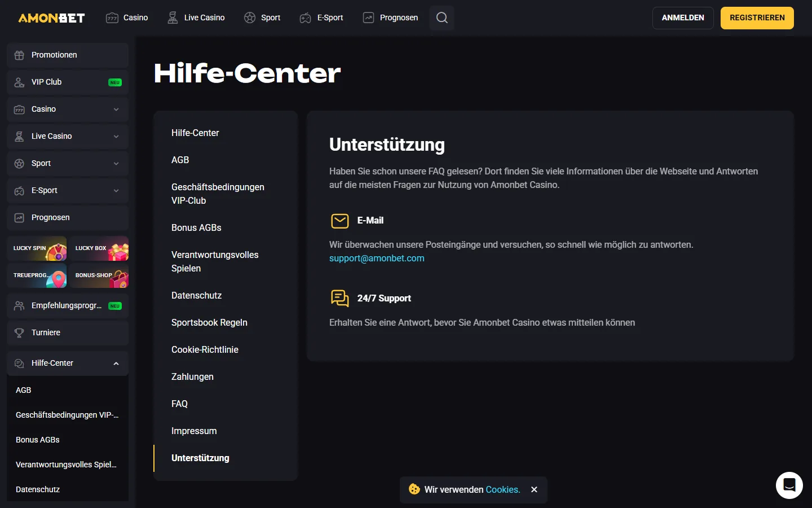The image size is (812, 508).
Task: Click the E-Sport gamepad icon in top navigation
Action: (x=305, y=18)
